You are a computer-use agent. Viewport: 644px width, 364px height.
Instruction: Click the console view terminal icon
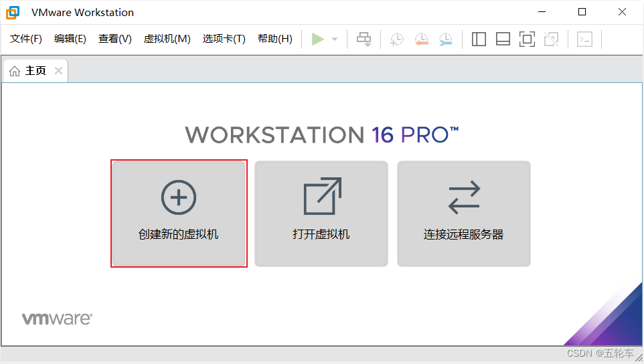click(x=584, y=39)
